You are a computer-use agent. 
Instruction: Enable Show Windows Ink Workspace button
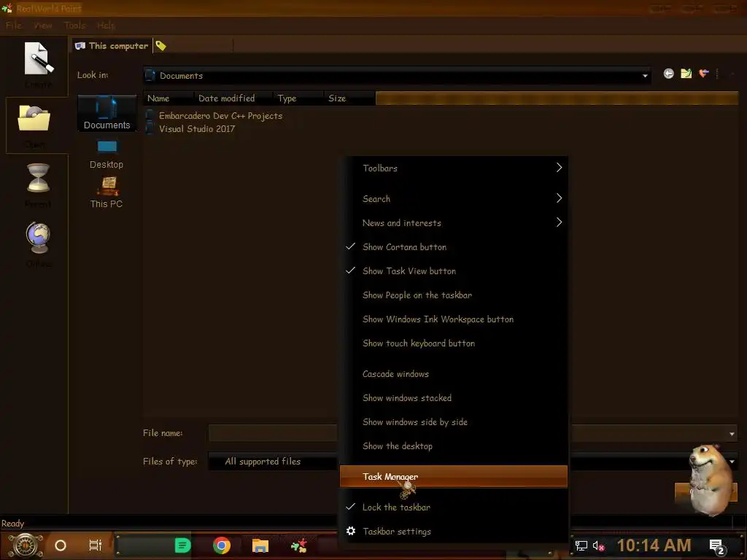point(454,319)
